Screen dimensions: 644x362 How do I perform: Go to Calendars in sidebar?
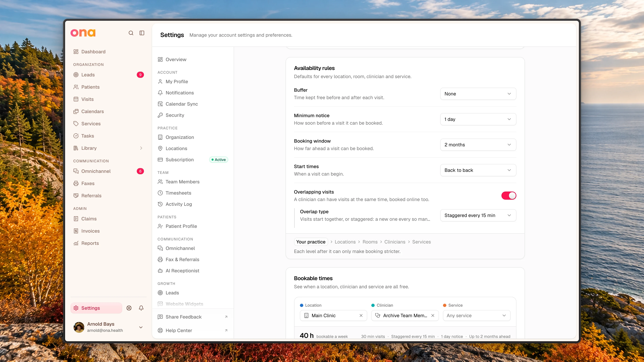coord(109,111)
